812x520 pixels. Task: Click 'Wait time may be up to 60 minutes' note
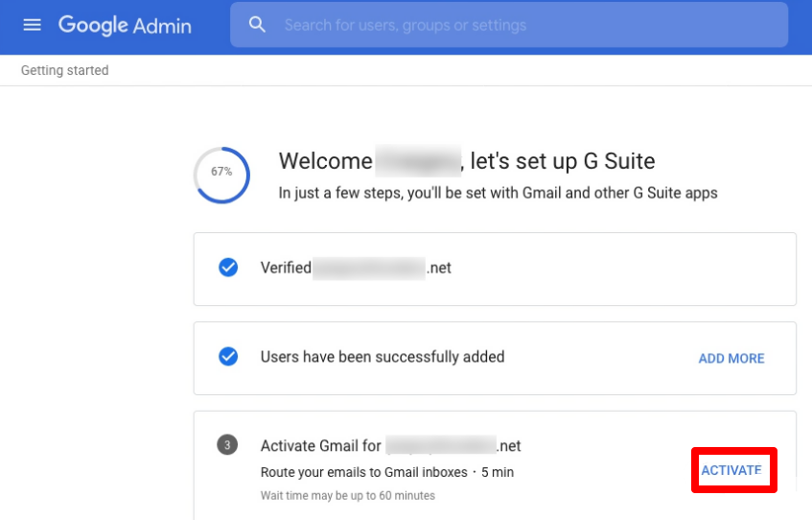[347, 496]
